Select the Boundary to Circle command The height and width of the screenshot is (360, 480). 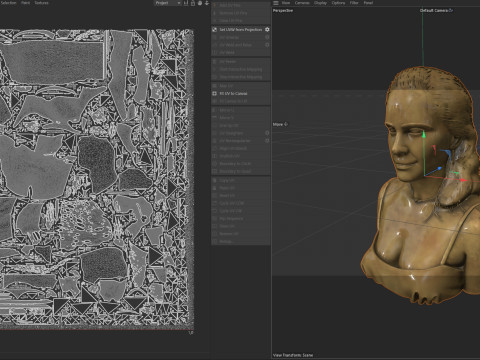[x=241, y=164]
